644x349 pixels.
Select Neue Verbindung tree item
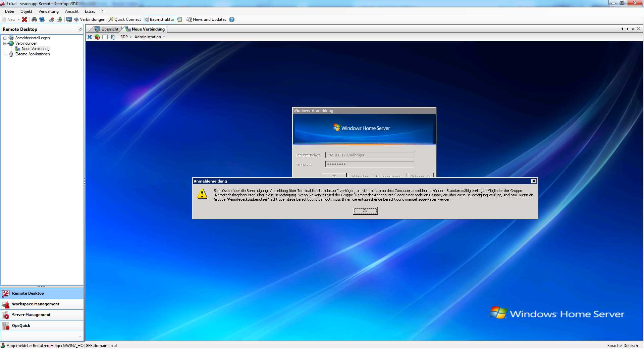[x=36, y=49]
